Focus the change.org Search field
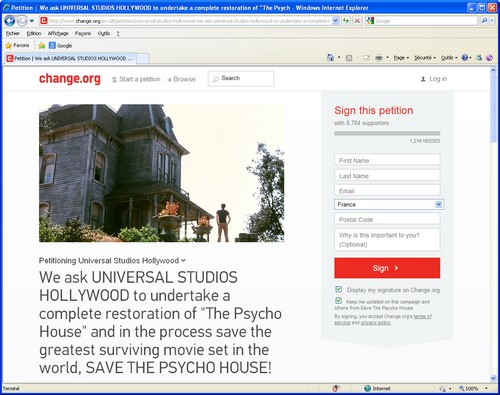Screen dimensions: 500x395 [x=241, y=79]
